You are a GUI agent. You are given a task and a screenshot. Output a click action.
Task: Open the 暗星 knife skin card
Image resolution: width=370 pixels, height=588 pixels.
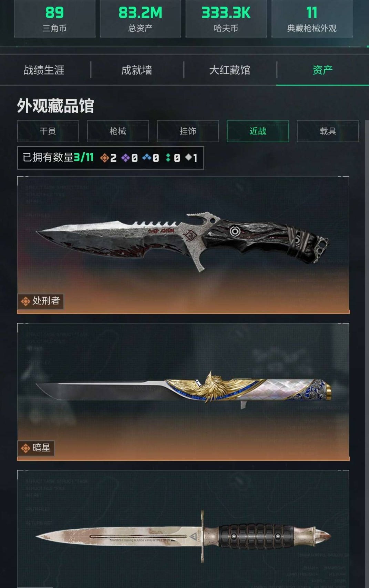183,392
